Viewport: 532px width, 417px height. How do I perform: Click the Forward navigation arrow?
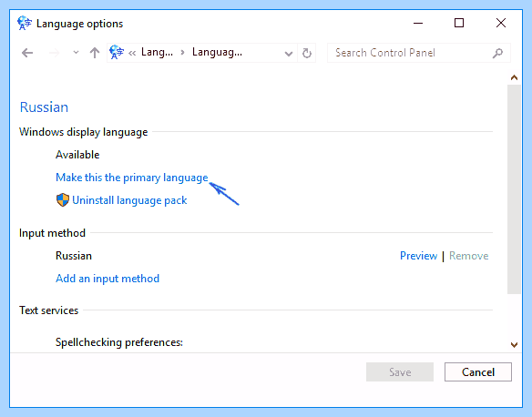[55, 53]
